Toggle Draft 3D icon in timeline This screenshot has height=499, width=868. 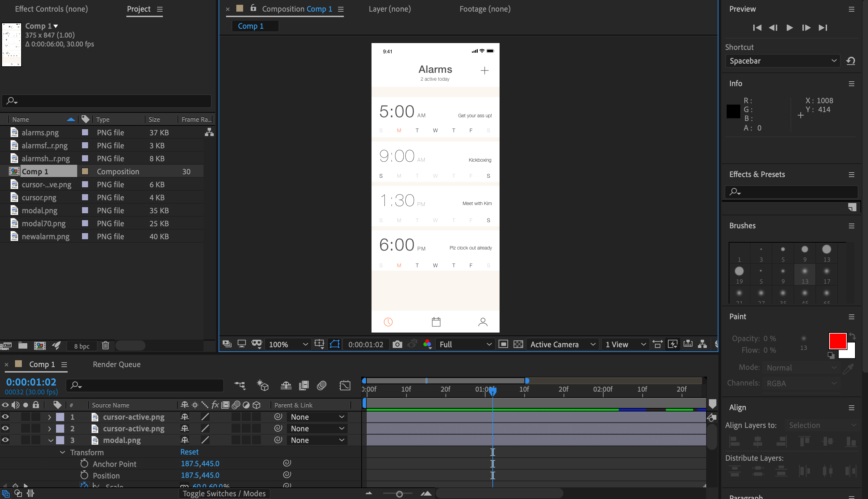tap(263, 386)
